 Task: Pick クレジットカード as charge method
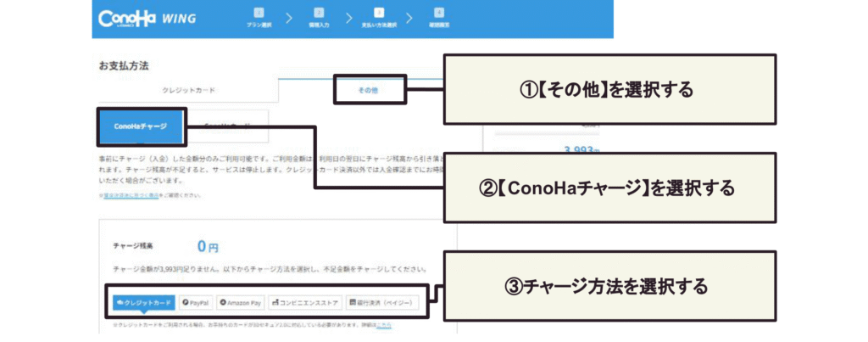coord(143,302)
